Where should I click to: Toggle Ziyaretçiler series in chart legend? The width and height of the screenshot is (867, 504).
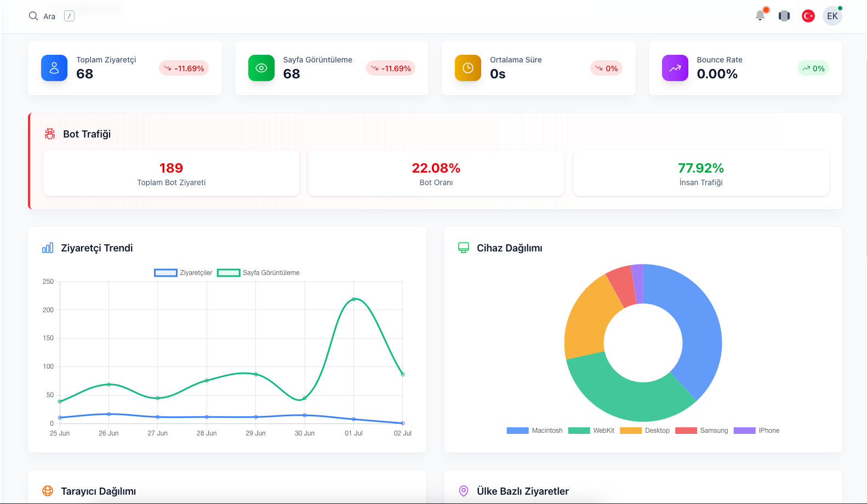point(183,273)
